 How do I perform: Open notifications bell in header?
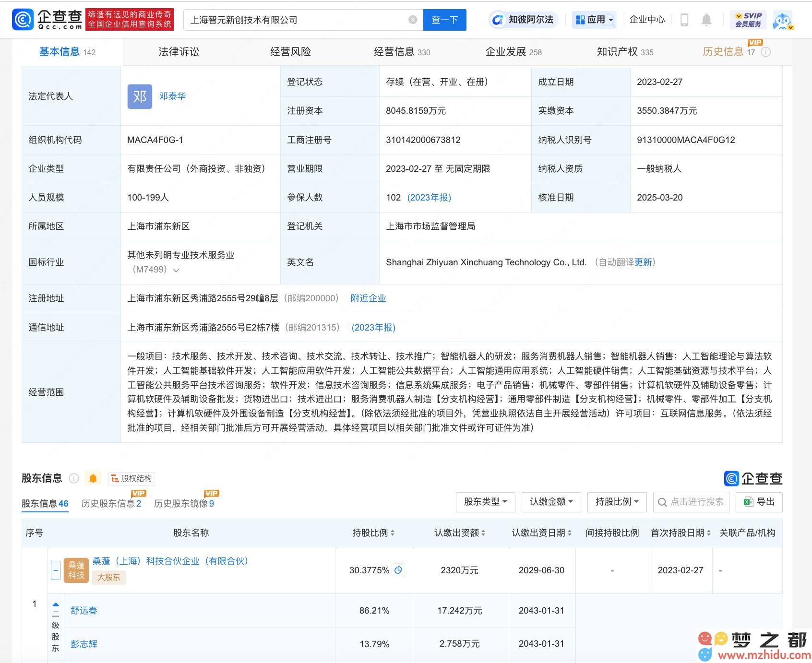pyautogui.click(x=706, y=20)
